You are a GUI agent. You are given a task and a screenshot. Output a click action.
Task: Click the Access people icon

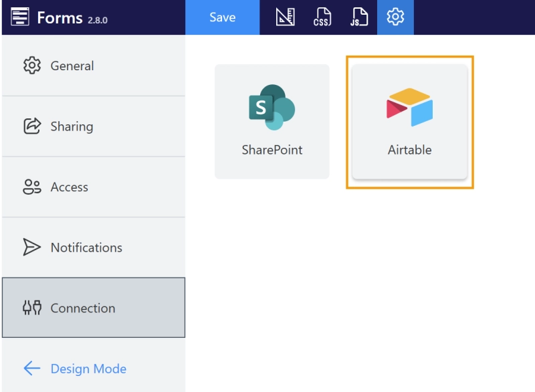(x=32, y=187)
